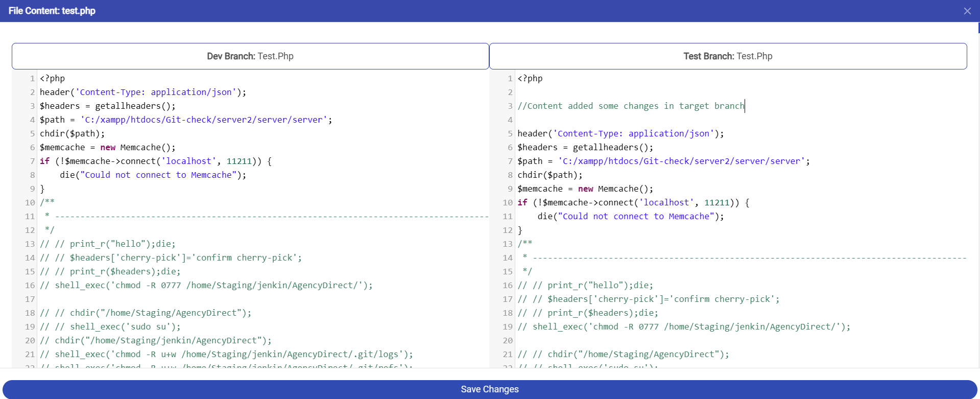Click the new Memcache() line in Test Branch
This screenshot has height=399, width=980.
click(585, 189)
